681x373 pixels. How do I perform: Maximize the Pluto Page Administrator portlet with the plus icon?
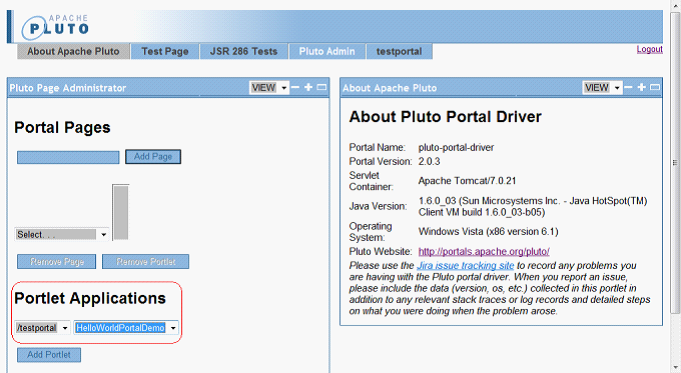point(308,87)
